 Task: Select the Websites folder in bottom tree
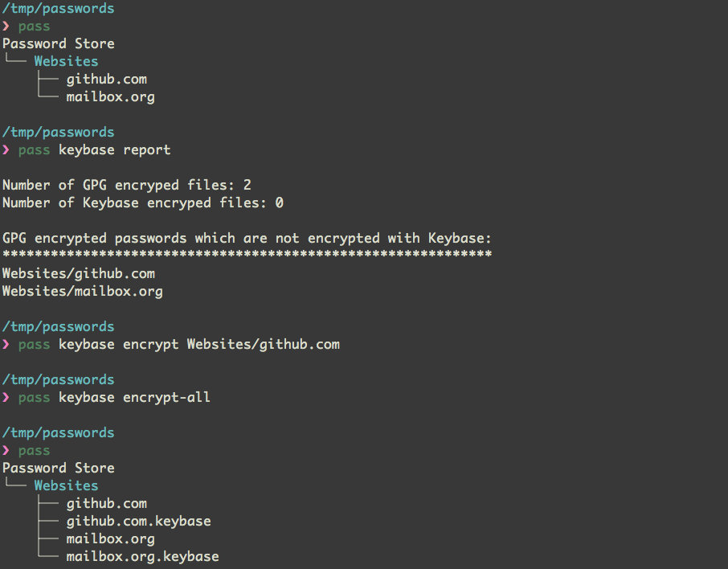[x=66, y=486]
